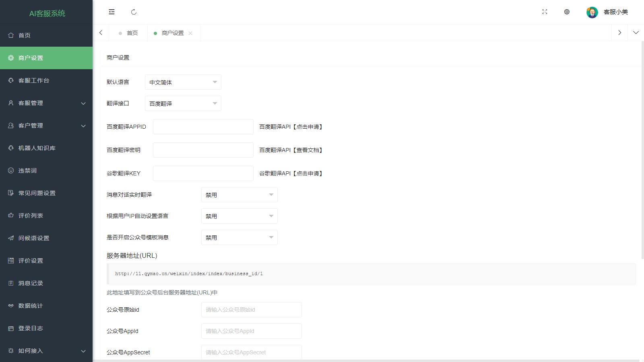Select the 消息记录 message log icon
This screenshot has width=644, height=362.
11,283
